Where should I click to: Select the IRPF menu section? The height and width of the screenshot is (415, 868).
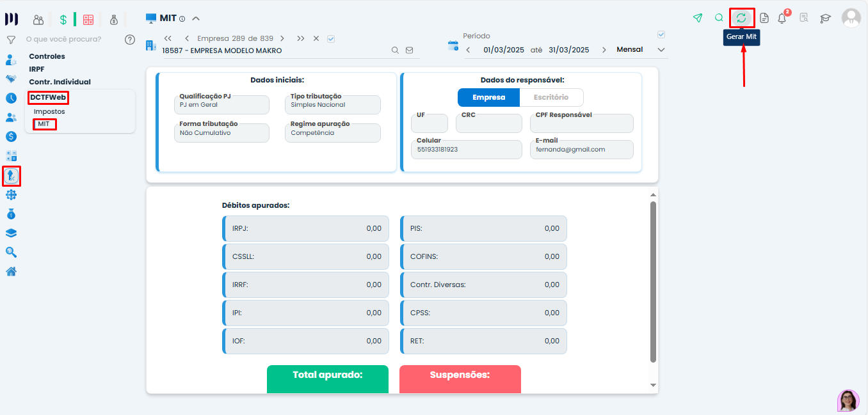point(36,69)
